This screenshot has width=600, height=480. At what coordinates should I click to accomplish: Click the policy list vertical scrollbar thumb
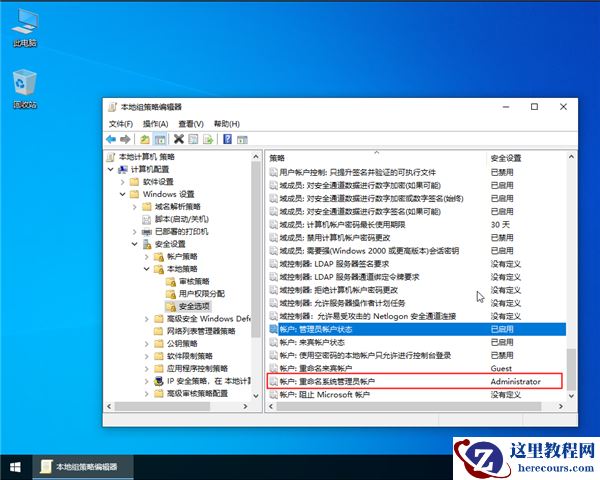(571, 369)
